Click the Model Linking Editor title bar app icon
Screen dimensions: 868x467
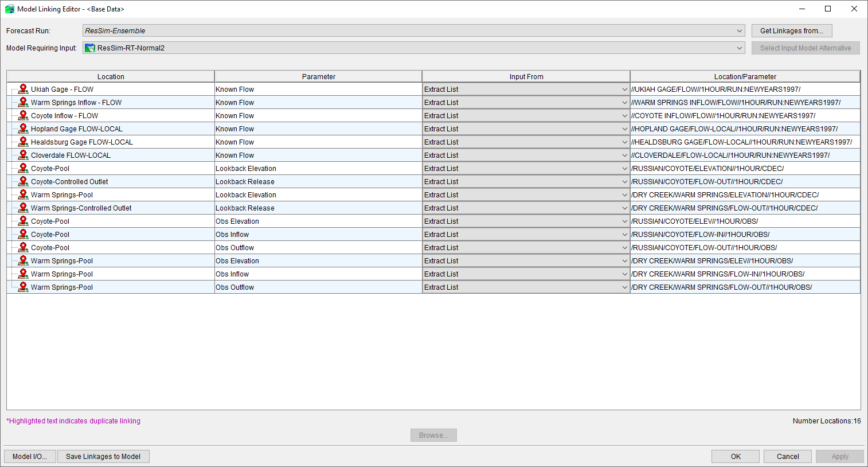click(x=10, y=9)
